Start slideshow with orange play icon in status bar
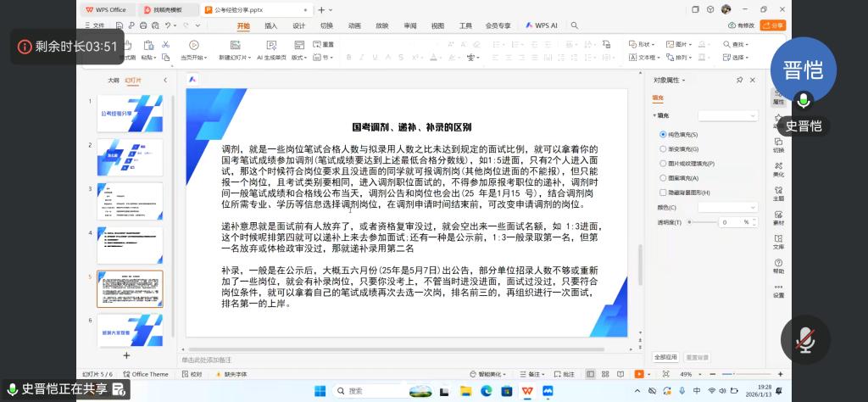868x402 pixels. (639, 373)
